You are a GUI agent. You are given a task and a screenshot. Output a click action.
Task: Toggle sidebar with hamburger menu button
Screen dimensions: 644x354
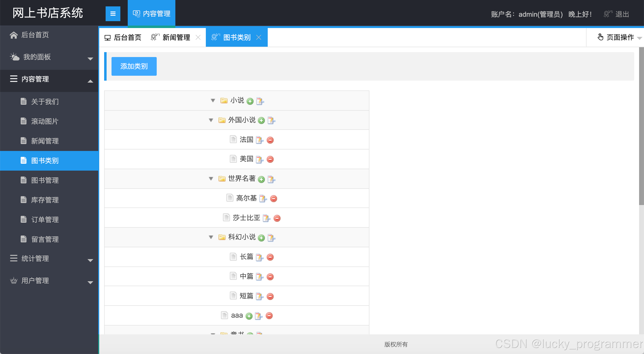click(113, 14)
